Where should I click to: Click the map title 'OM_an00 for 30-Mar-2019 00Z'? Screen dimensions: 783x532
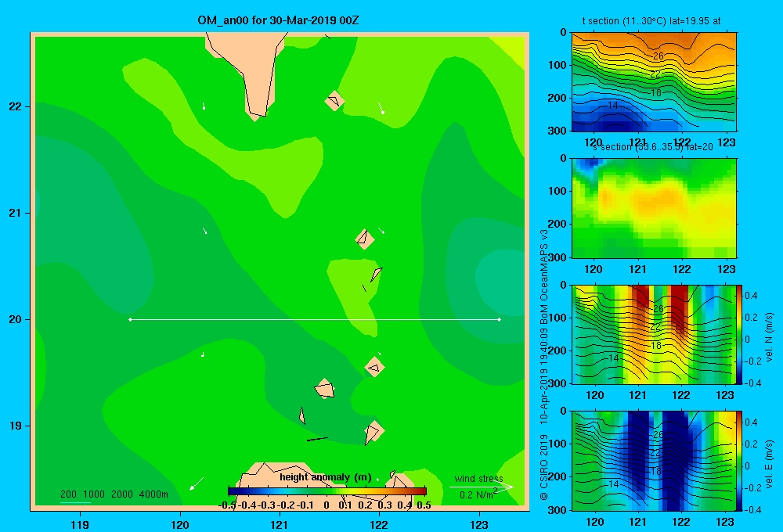278,20
